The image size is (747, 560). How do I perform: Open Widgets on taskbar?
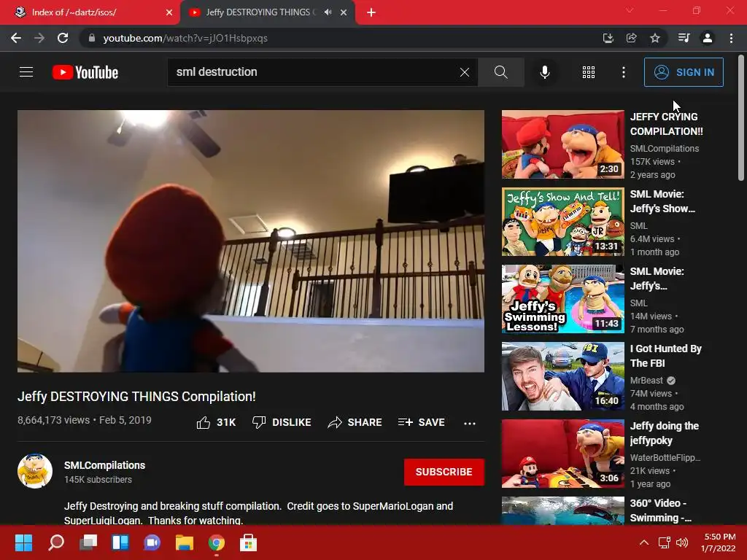(x=120, y=542)
